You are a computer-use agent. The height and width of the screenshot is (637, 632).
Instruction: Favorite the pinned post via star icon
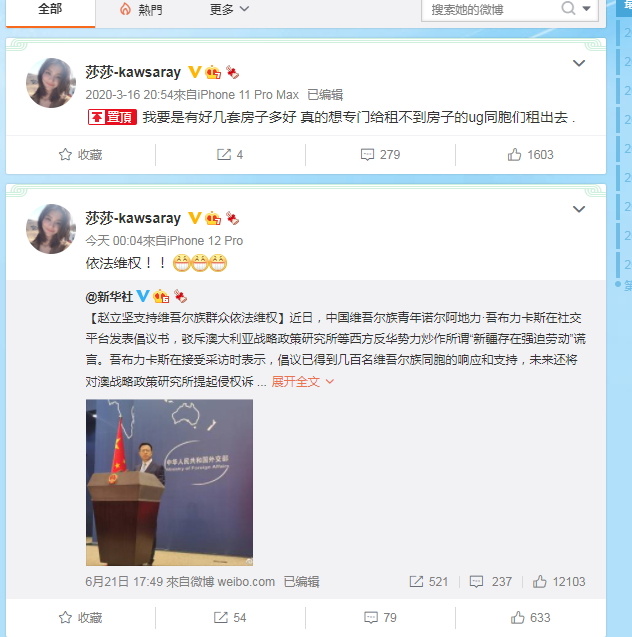pyautogui.click(x=65, y=155)
